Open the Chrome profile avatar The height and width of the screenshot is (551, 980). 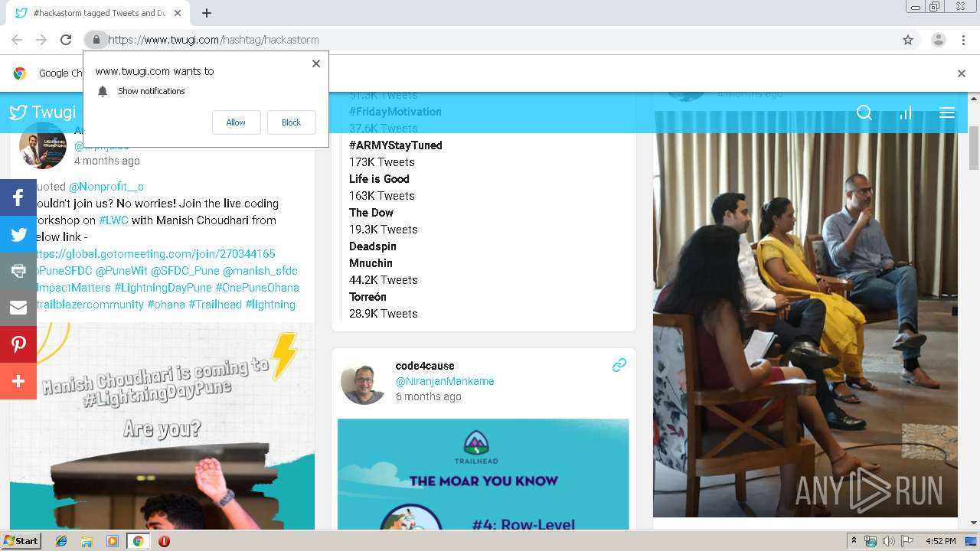tap(938, 40)
